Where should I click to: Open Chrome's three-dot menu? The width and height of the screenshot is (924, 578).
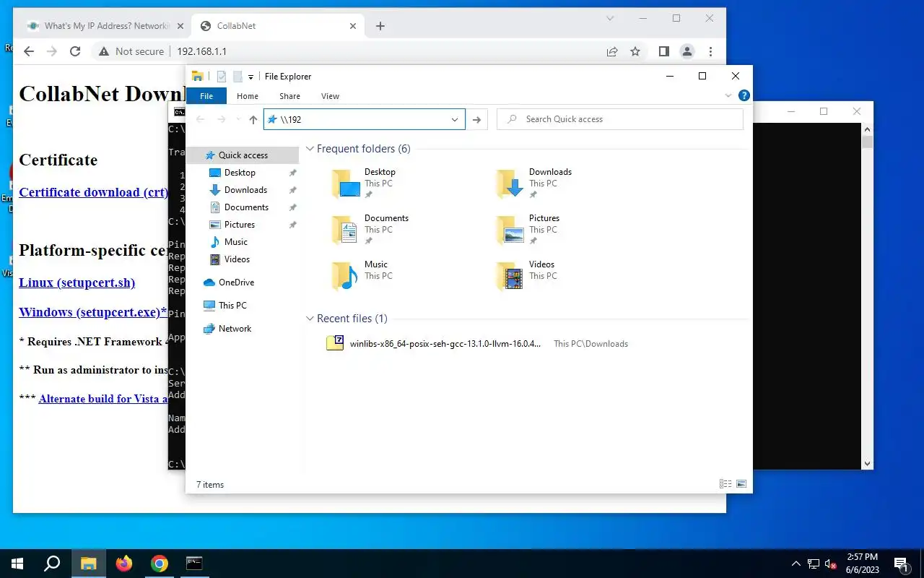711,51
